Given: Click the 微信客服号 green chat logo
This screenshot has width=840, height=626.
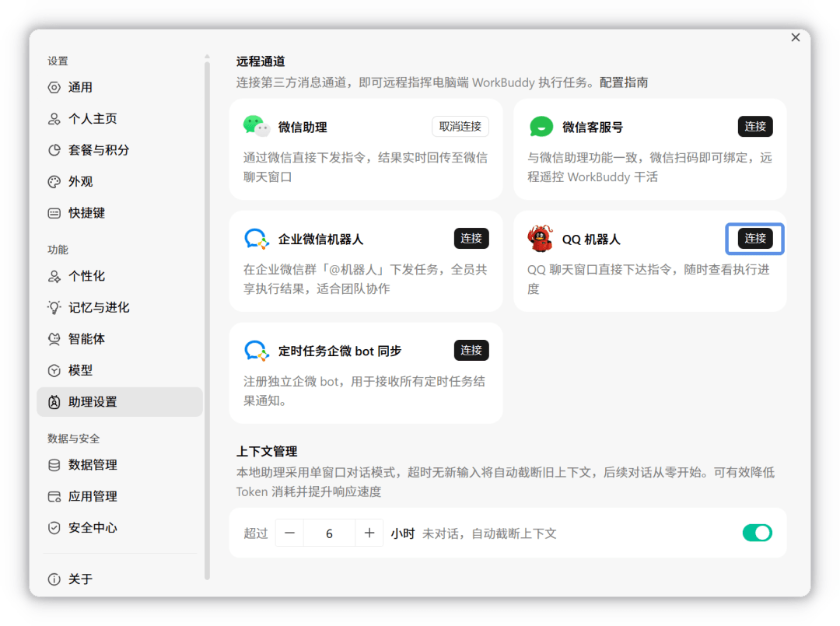Looking at the screenshot, I should tap(541, 127).
